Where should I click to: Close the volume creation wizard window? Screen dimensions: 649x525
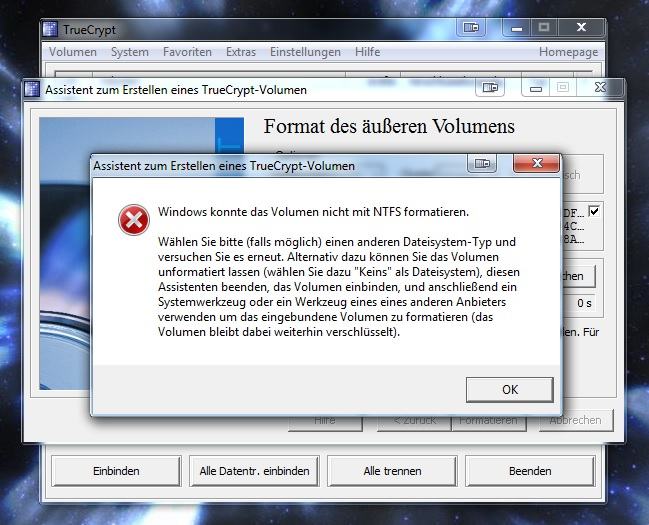click(x=600, y=87)
